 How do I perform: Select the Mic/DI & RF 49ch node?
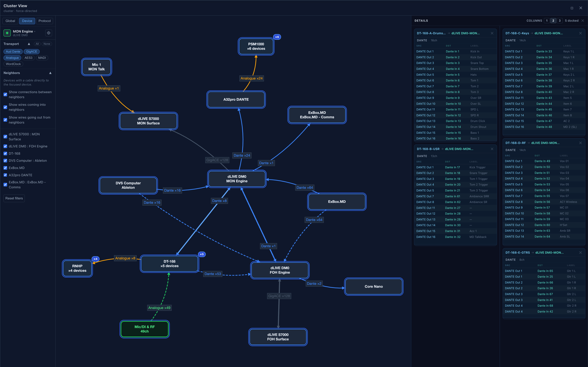pyautogui.click(x=144, y=329)
